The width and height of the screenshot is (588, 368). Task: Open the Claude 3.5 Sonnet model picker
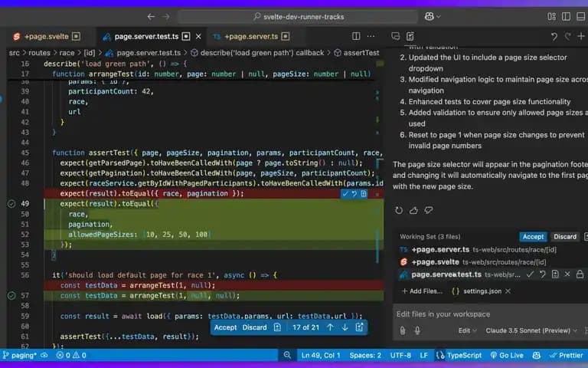click(531, 331)
